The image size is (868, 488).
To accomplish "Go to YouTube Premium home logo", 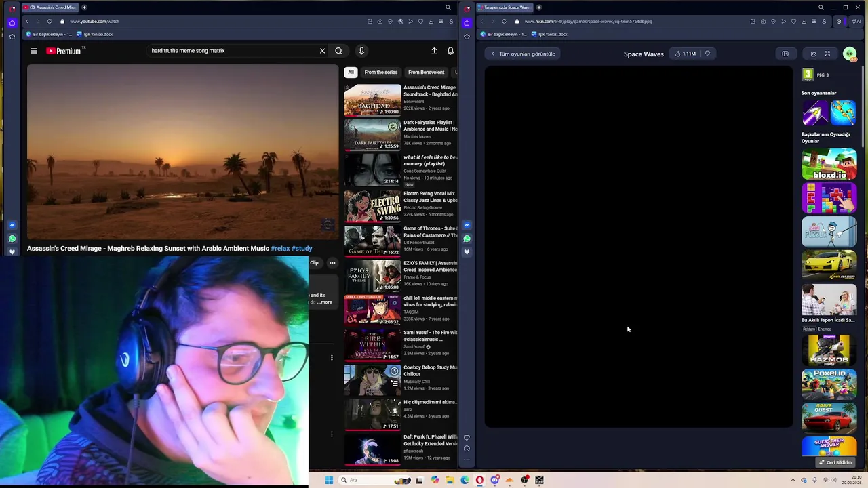I will coord(63,51).
